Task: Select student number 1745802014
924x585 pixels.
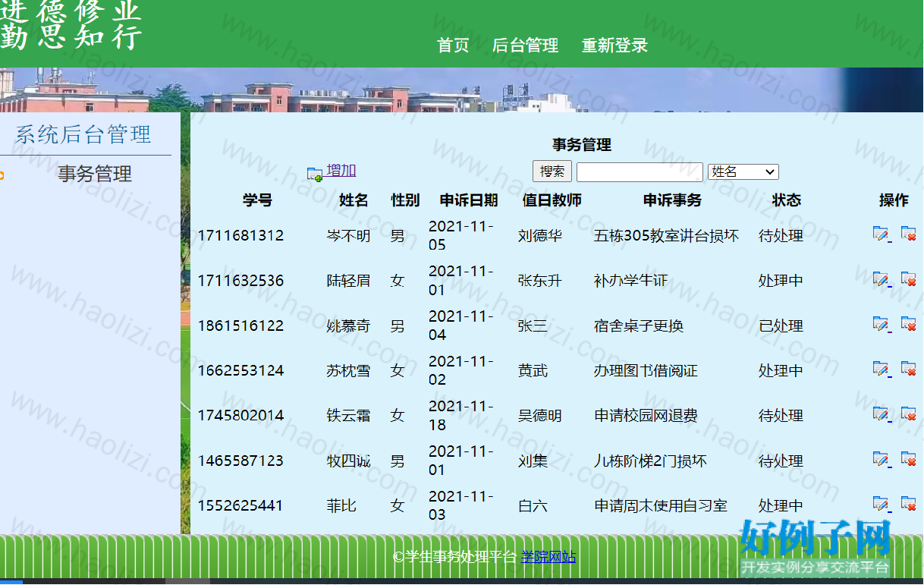Action: coord(240,416)
